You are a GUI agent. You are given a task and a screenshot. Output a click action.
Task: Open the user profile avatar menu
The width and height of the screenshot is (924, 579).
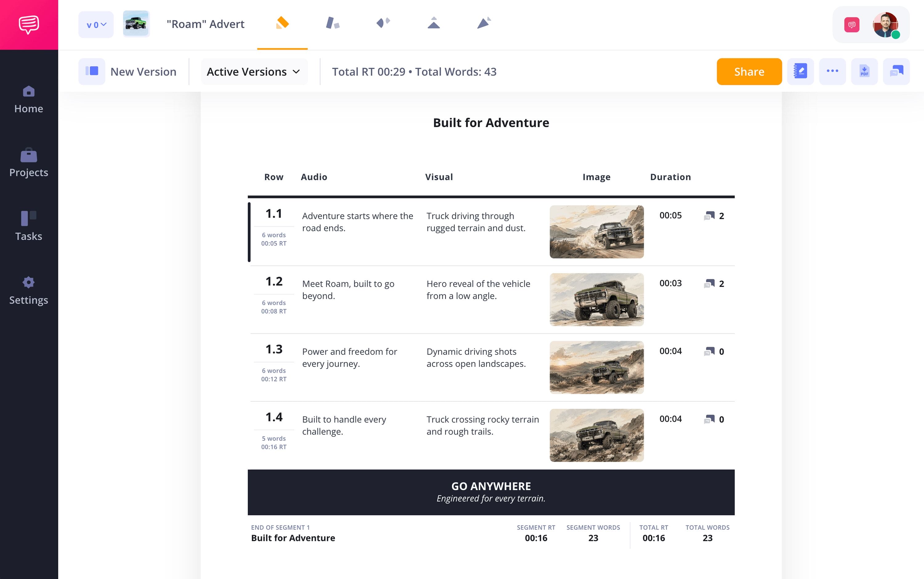coord(885,25)
